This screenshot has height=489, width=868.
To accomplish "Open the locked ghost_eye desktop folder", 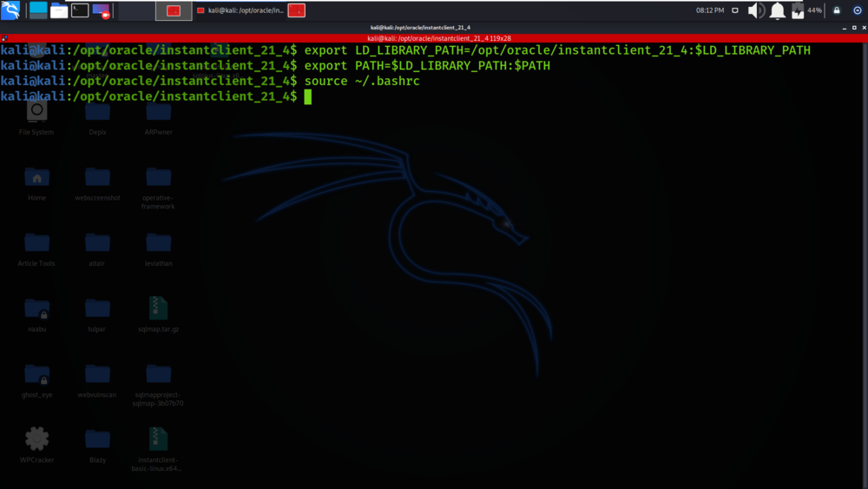I will click(37, 381).
